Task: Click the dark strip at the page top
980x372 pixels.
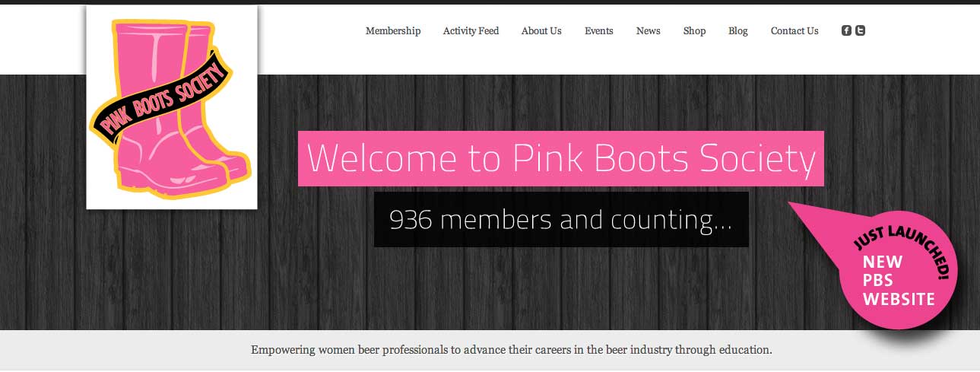Action: point(490,2)
